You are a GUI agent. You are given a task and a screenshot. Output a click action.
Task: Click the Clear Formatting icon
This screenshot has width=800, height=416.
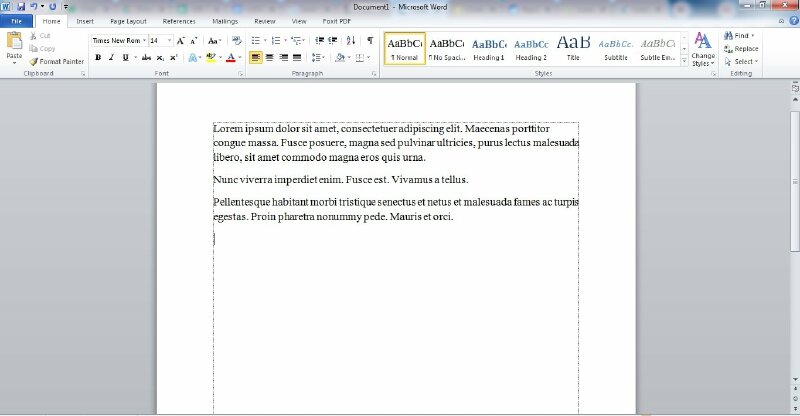pos(236,40)
